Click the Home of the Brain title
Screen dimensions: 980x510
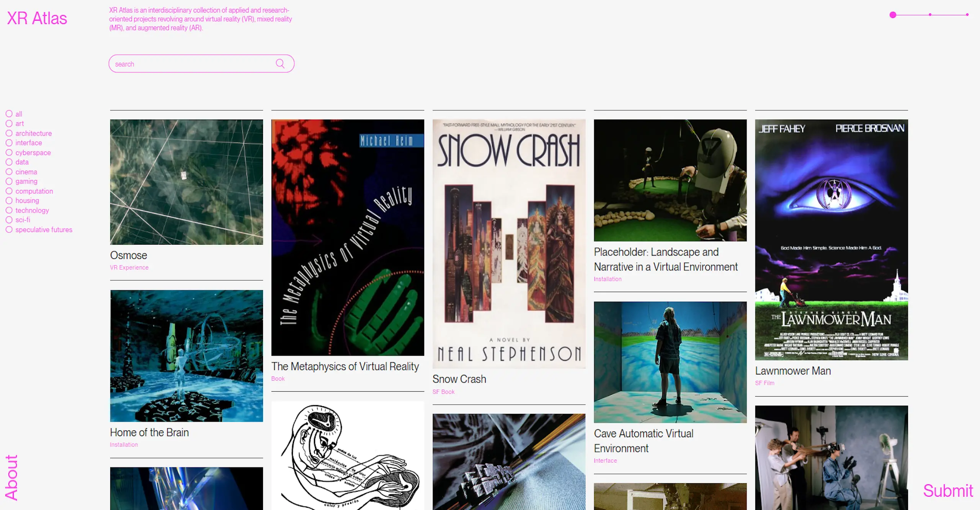pos(149,432)
